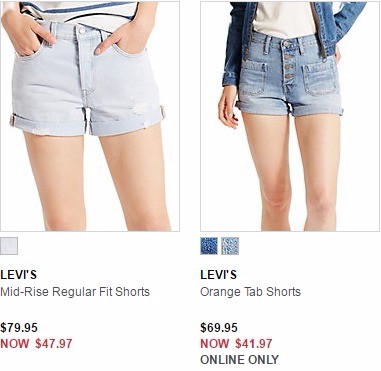Click the cream top under denim jacket
This screenshot has height=371, width=381.
pos(284,18)
